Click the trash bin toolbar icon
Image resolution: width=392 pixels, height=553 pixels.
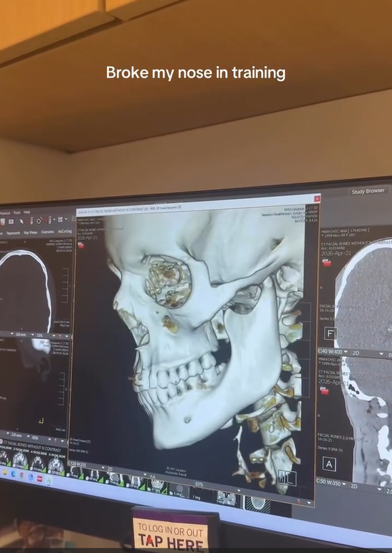[3, 222]
